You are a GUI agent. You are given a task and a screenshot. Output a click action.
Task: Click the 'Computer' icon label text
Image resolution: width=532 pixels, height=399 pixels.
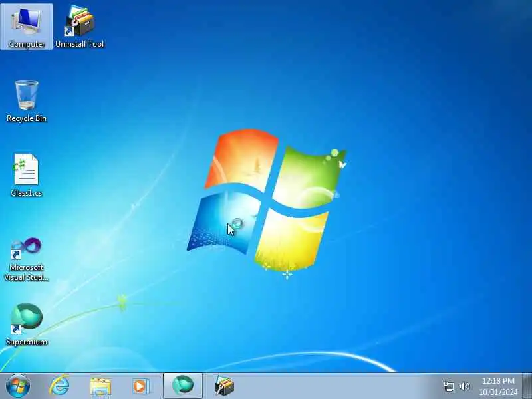coord(27,44)
